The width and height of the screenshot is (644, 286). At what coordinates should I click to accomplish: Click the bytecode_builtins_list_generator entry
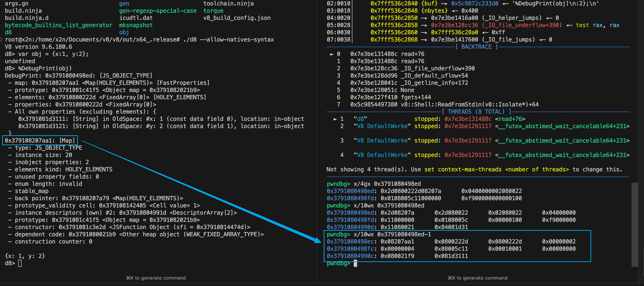coord(58,25)
